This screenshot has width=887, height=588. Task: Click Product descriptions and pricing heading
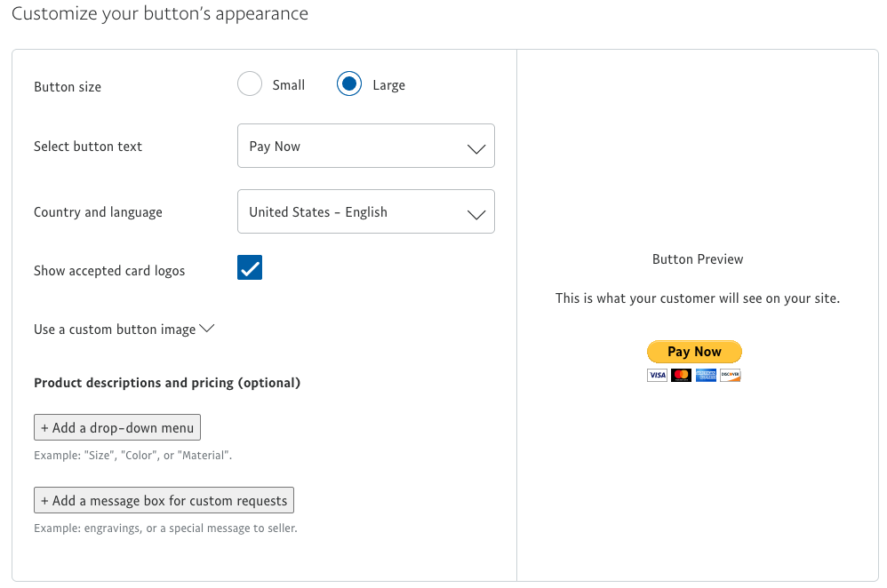coord(167,383)
